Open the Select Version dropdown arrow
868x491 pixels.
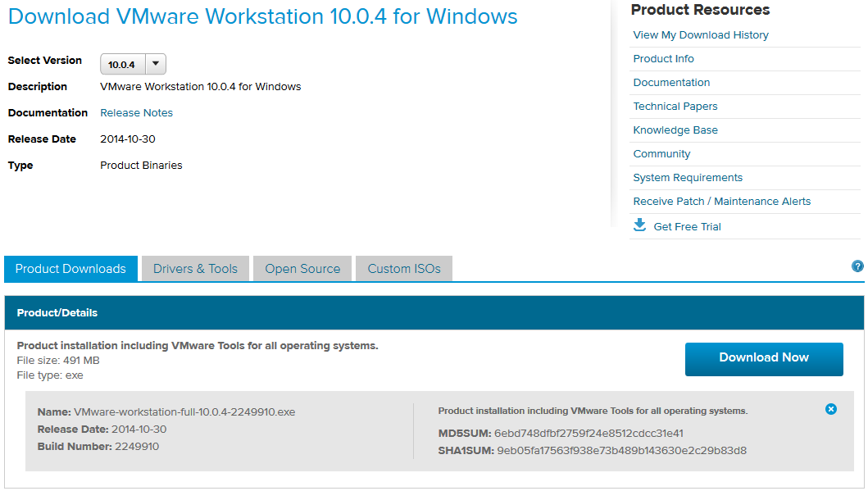[156, 64]
